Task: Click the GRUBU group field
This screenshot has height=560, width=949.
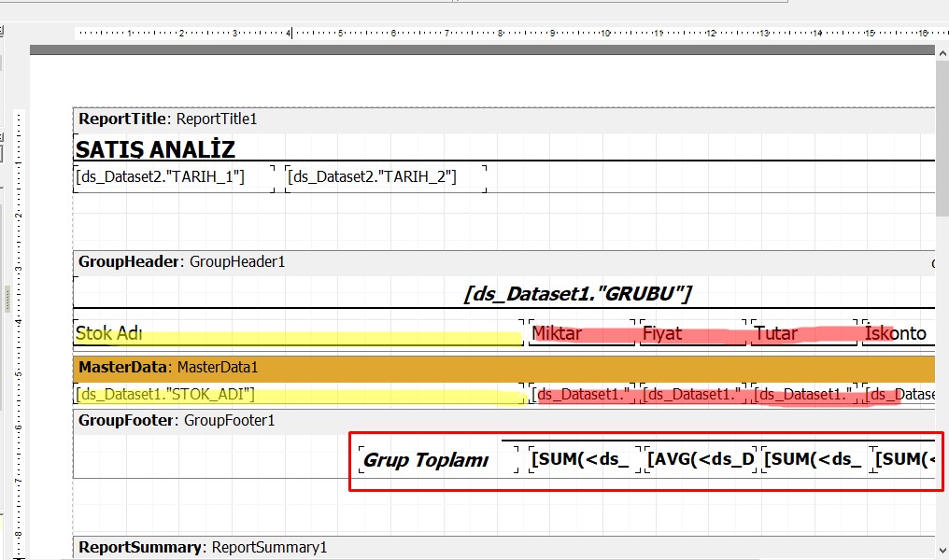Action: pyautogui.click(x=577, y=294)
